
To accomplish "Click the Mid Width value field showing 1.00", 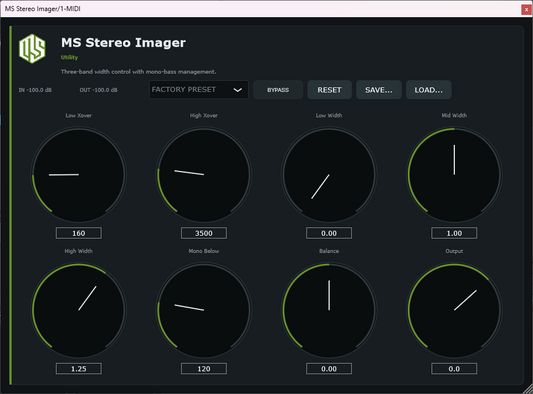I will [454, 233].
